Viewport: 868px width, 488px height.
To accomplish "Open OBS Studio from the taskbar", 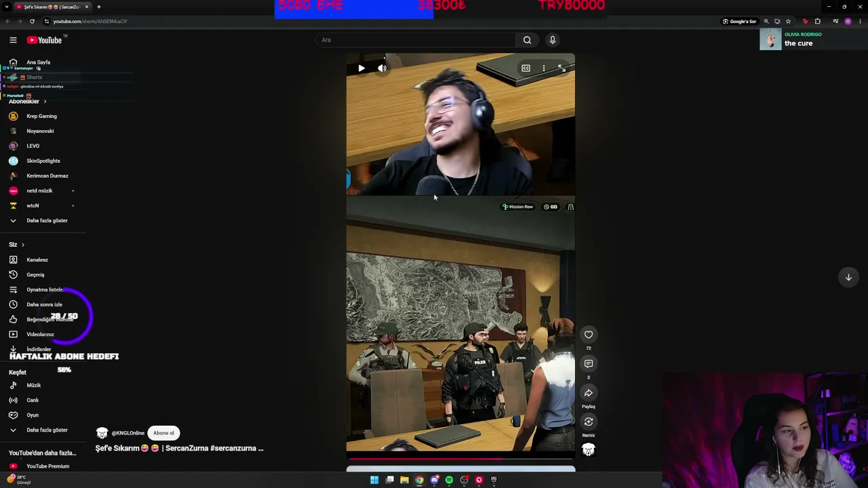I will click(x=464, y=480).
